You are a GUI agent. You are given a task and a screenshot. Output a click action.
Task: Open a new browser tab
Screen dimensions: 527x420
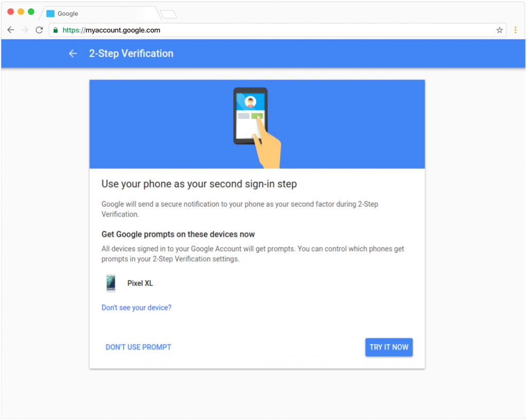[168, 14]
